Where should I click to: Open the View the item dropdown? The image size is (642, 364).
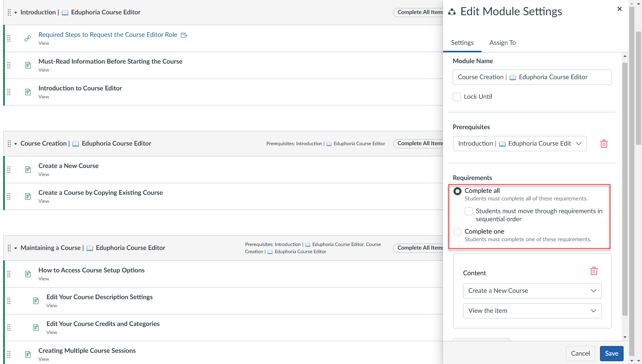[x=532, y=310]
